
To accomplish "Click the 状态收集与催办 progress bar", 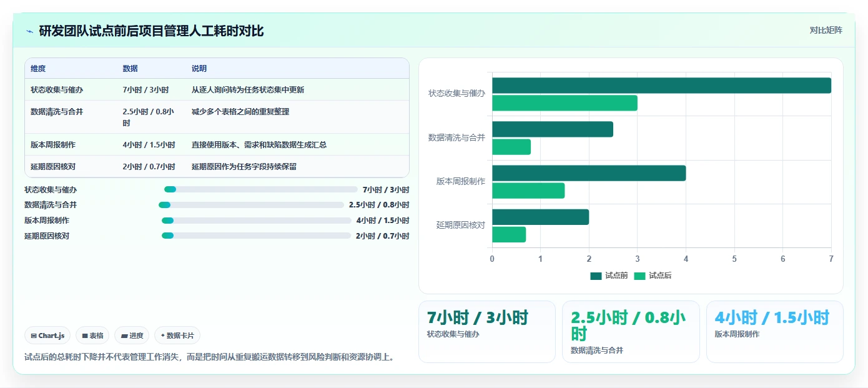I will [261, 189].
